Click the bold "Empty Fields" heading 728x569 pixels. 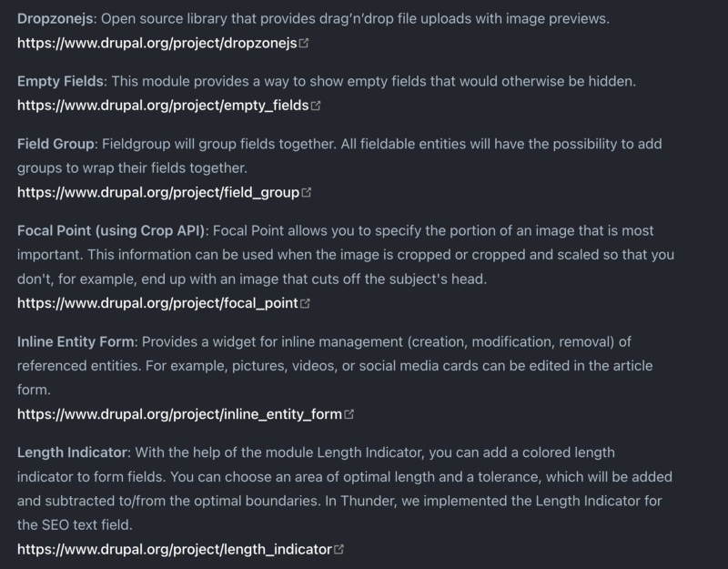point(61,81)
